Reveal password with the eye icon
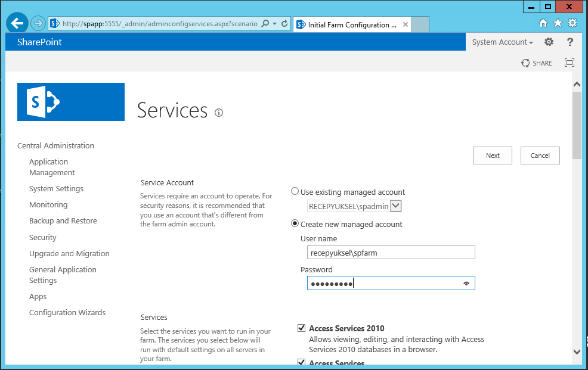Screen dimensions: 588x370 point(466,284)
